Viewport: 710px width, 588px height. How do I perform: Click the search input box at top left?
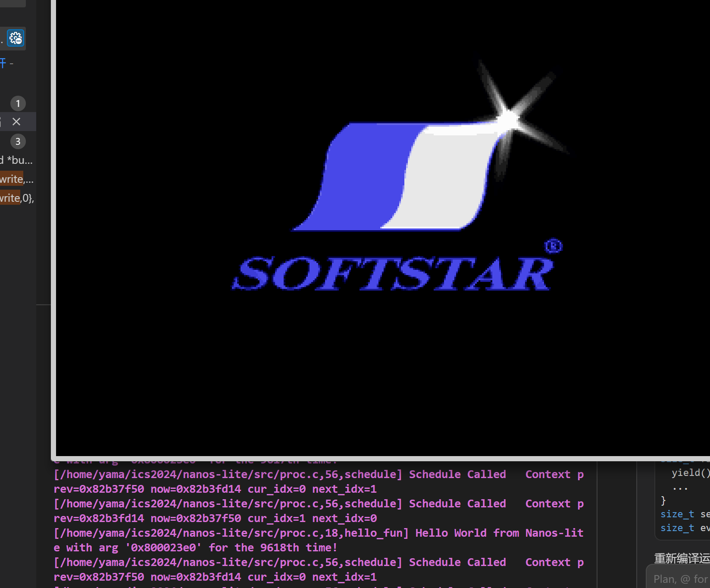coord(13,3)
